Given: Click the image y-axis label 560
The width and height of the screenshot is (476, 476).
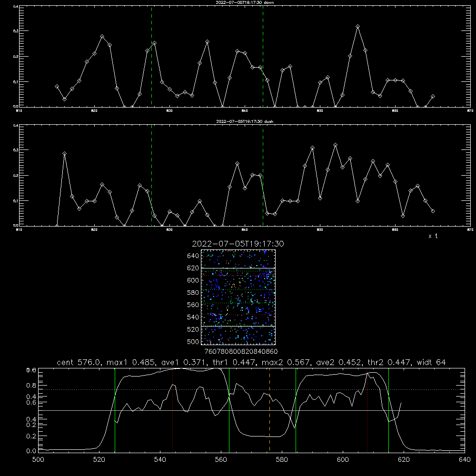Looking at the screenshot, I should 193,305.
